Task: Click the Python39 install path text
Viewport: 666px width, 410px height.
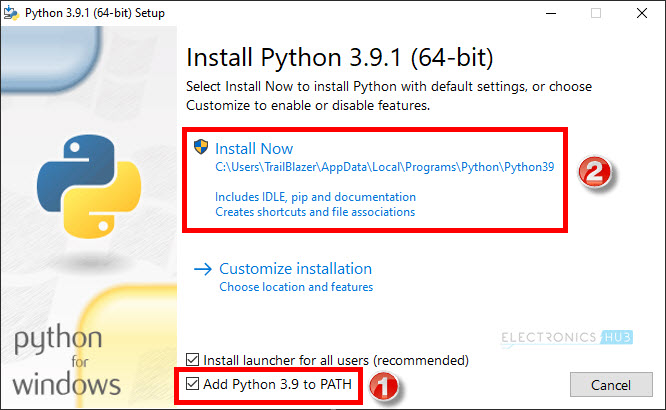Action: point(385,169)
